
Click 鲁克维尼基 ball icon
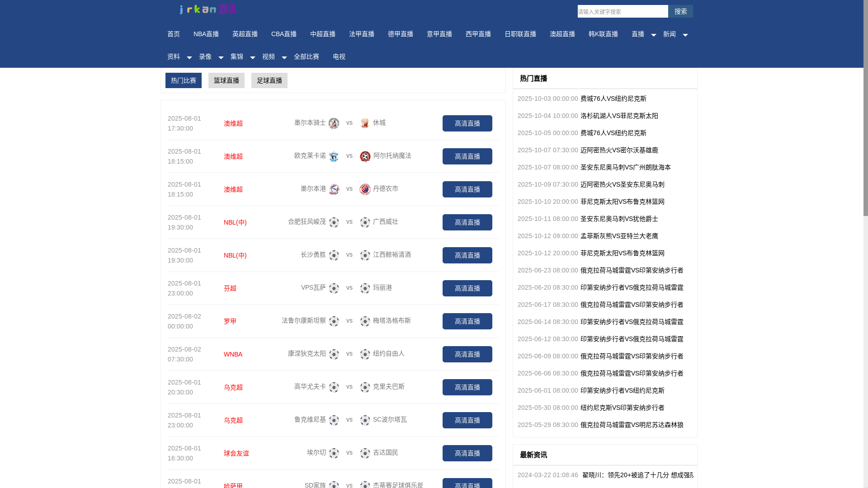tap(334, 420)
